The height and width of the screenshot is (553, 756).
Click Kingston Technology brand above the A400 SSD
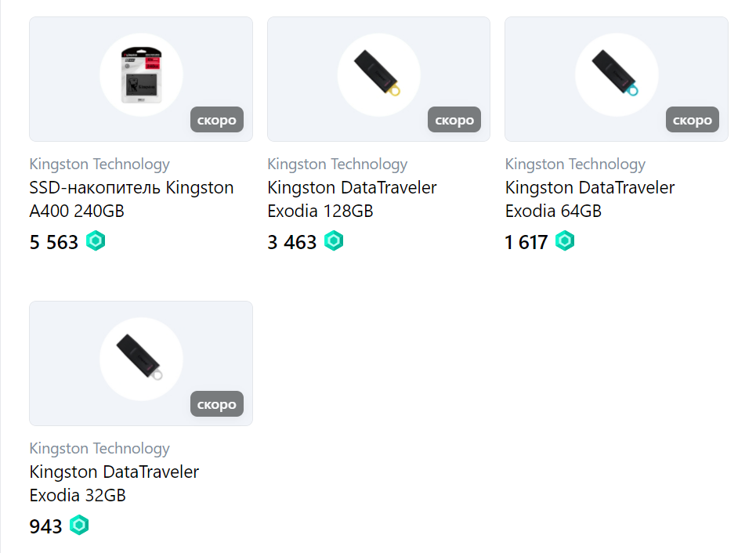tap(99, 164)
